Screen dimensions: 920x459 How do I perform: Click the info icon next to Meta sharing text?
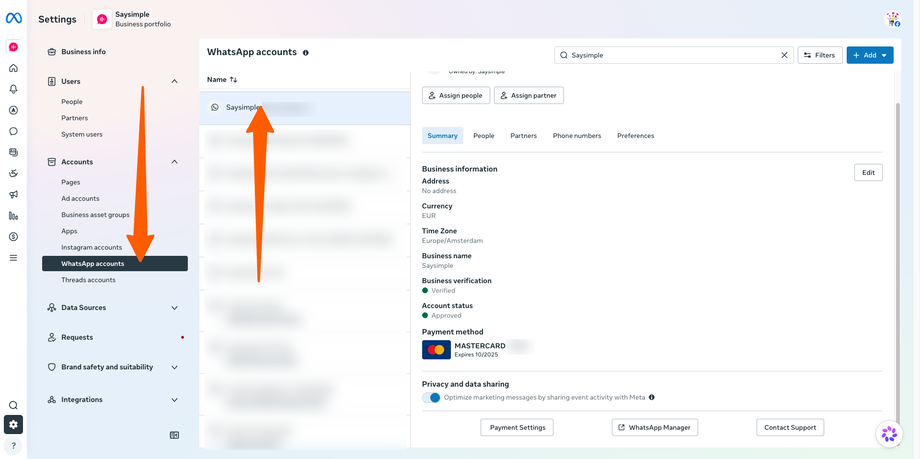(651, 397)
